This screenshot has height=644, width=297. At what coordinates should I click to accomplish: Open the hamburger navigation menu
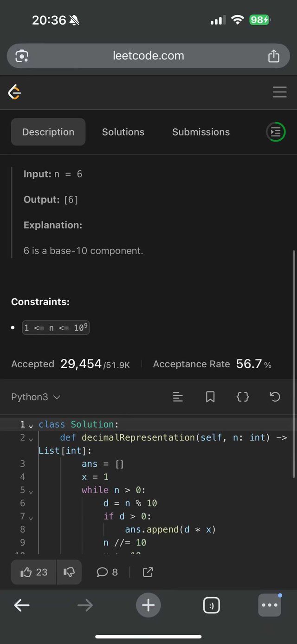(x=279, y=92)
